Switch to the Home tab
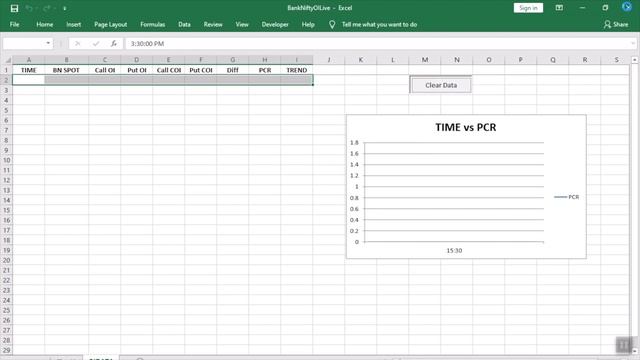 pyautogui.click(x=44, y=24)
